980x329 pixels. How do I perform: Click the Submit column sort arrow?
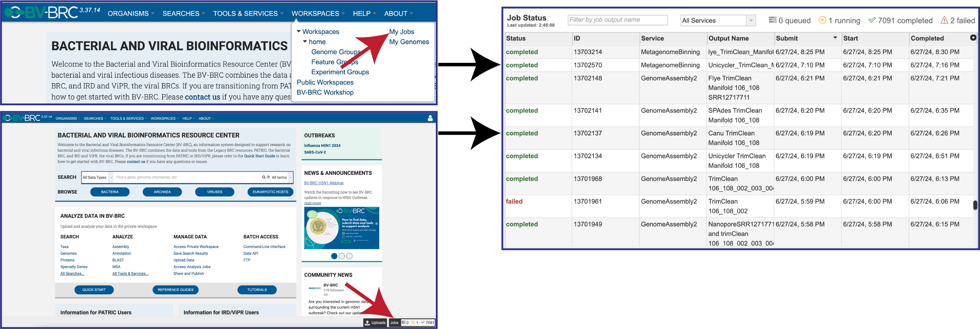[835, 38]
